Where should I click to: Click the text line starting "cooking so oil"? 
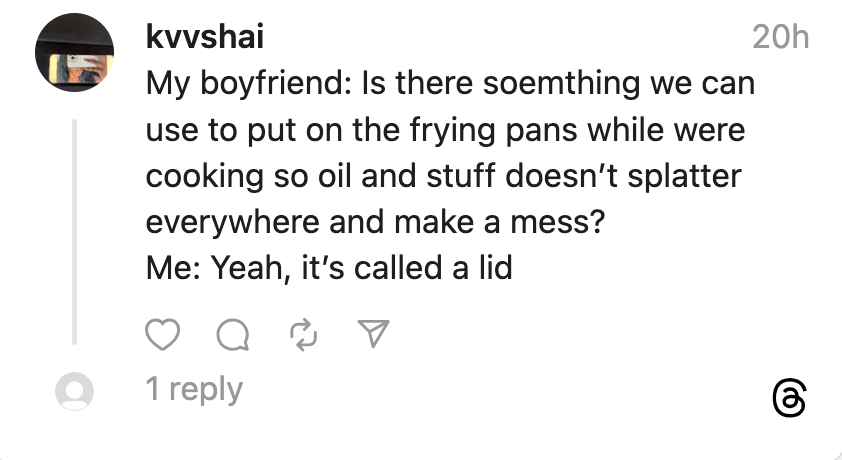(444, 176)
